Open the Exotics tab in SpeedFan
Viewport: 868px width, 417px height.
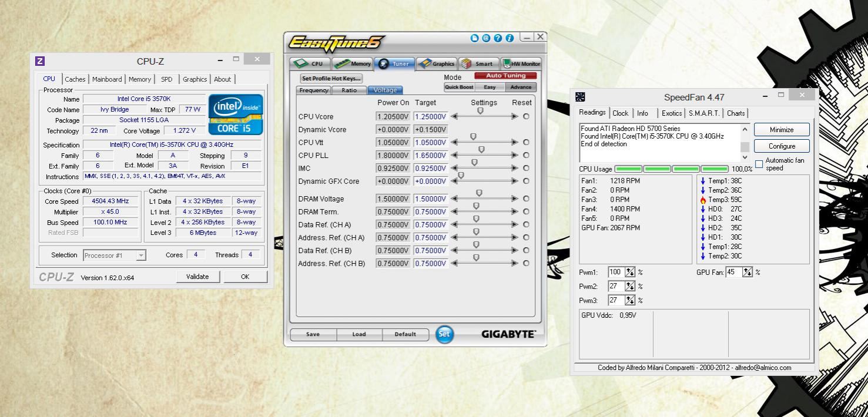pyautogui.click(x=672, y=113)
